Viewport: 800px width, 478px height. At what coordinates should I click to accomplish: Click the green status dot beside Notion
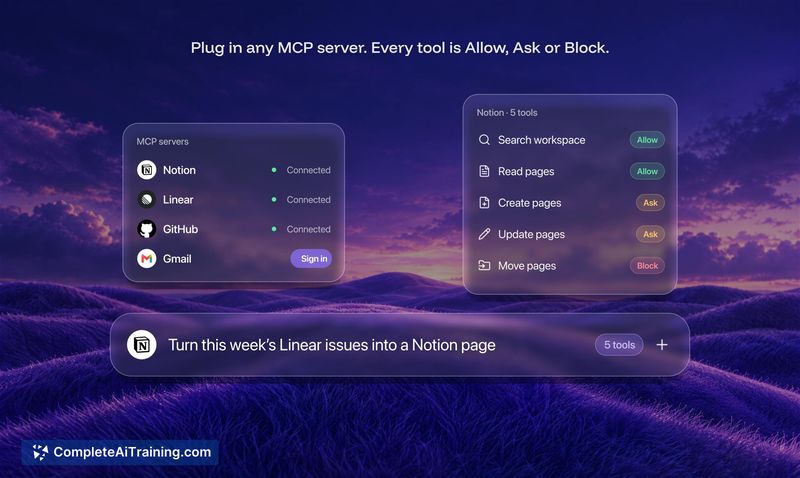(274, 170)
